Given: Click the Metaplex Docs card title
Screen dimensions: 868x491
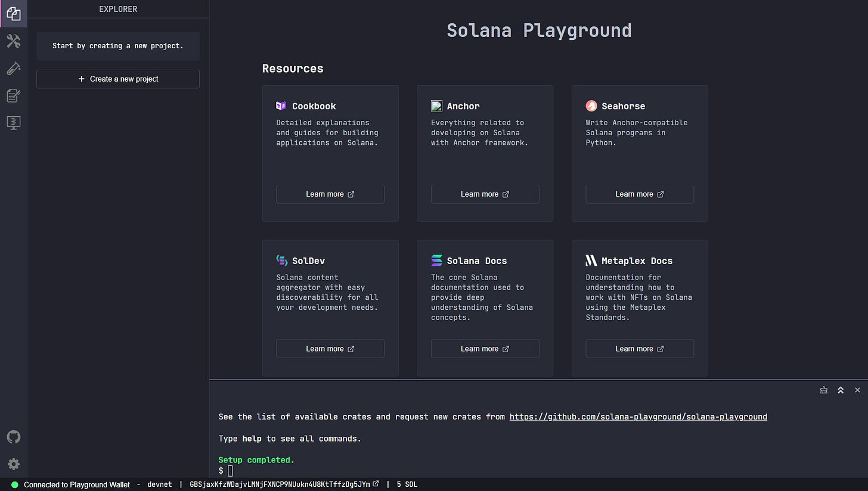Looking at the screenshot, I should [x=637, y=260].
